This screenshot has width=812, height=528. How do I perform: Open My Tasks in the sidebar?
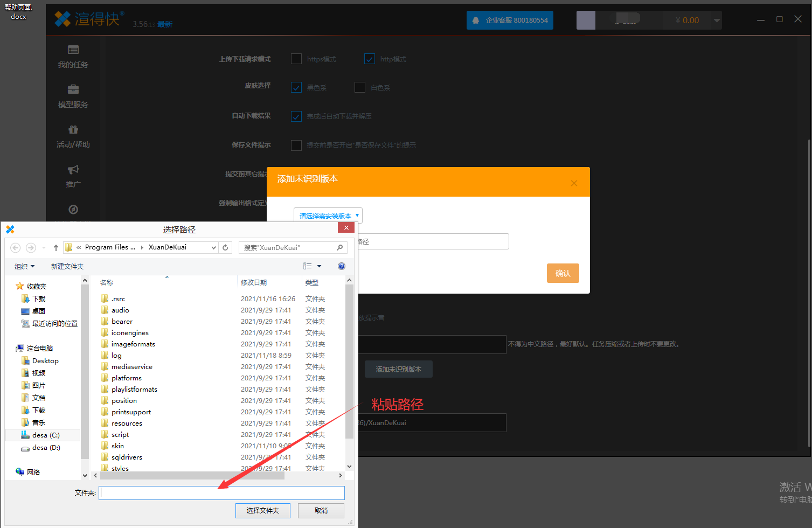click(x=73, y=57)
